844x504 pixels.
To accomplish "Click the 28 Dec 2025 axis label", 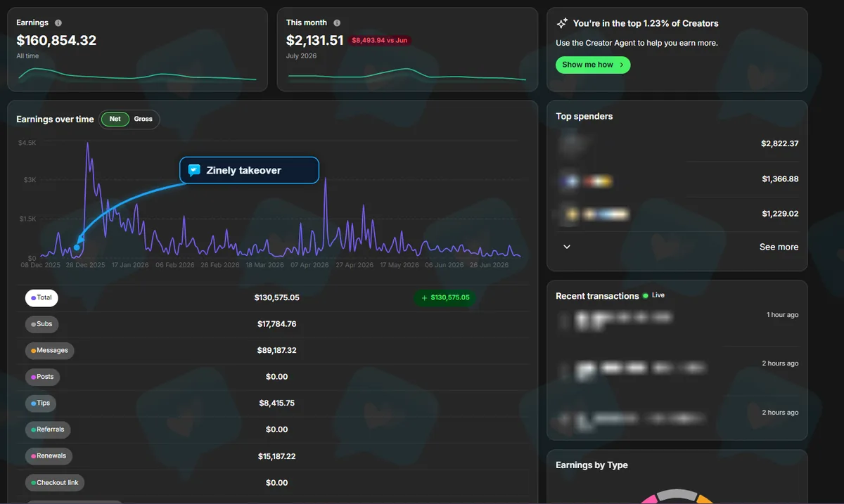I will pyautogui.click(x=86, y=266).
